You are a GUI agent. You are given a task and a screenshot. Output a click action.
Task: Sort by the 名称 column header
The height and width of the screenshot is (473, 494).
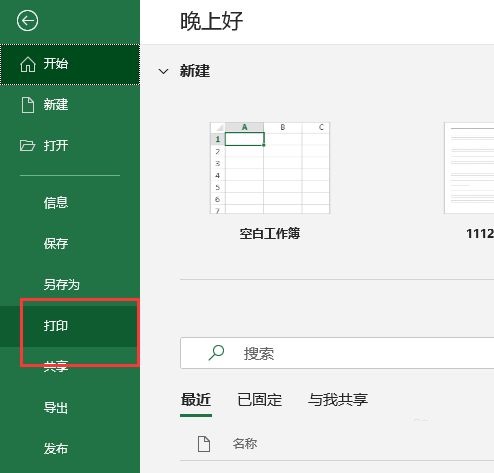tap(245, 444)
